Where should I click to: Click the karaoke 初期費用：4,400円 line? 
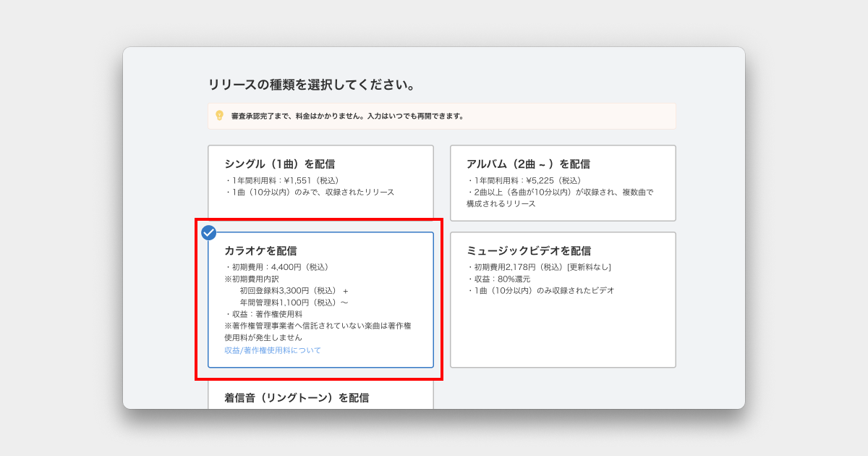(x=277, y=267)
